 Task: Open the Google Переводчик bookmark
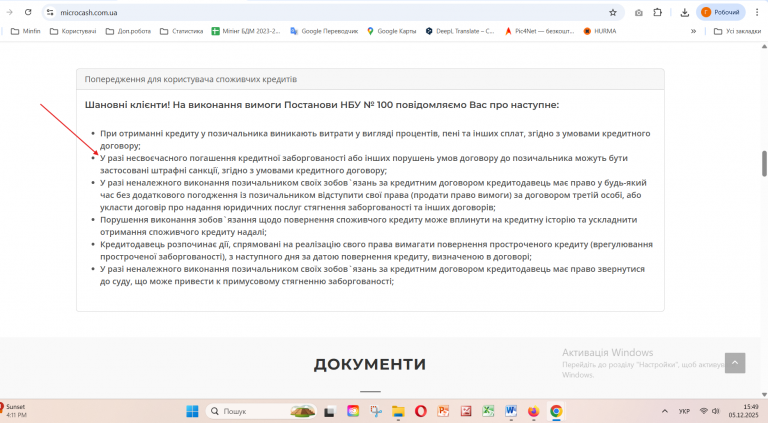[324, 31]
